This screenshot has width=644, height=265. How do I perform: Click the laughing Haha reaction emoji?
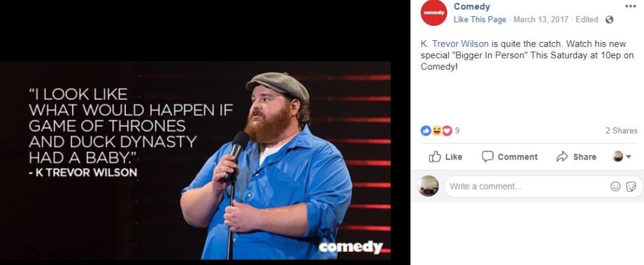click(x=436, y=131)
